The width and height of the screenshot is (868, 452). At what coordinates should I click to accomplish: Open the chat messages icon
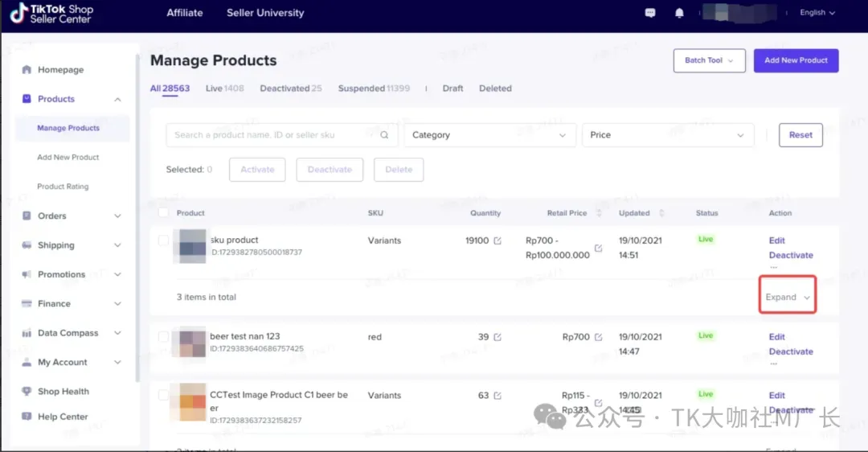coord(650,13)
